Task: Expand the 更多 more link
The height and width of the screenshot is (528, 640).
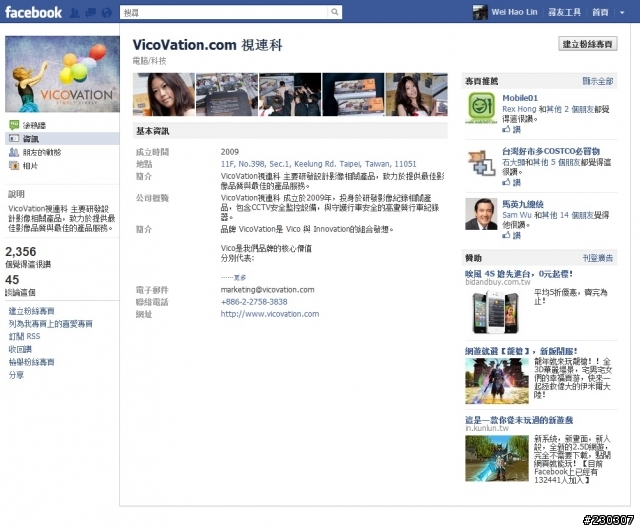Action: tap(239, 277)
